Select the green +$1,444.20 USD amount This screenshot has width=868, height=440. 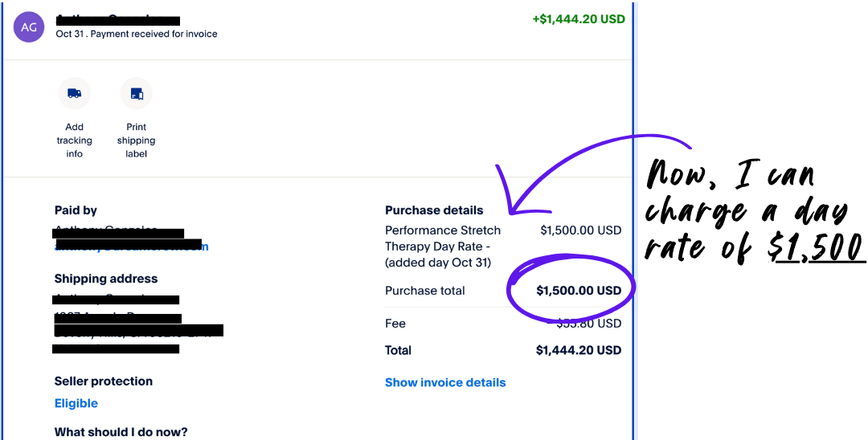click(x=579, y=19)
